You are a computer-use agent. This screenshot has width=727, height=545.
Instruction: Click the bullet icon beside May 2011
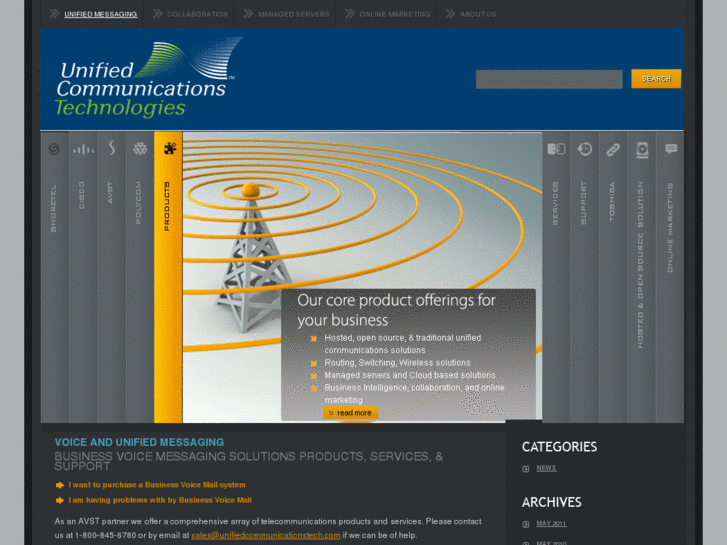pos(526,524)
